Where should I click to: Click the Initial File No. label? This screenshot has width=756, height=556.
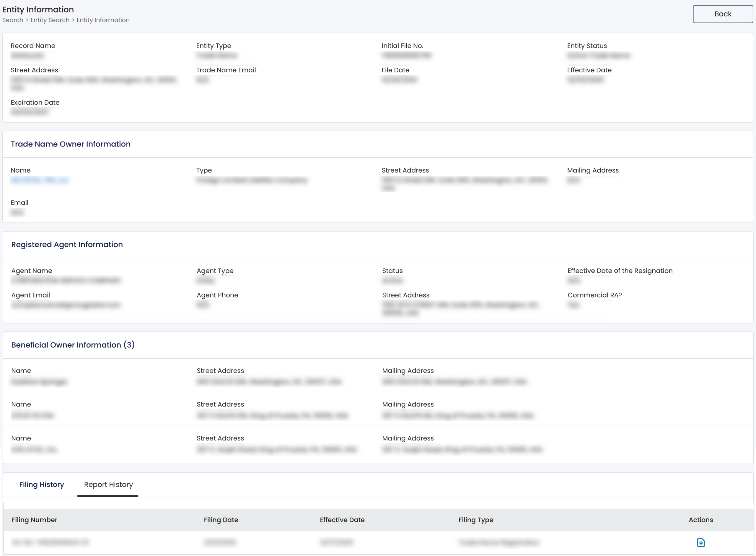(402, 46)
